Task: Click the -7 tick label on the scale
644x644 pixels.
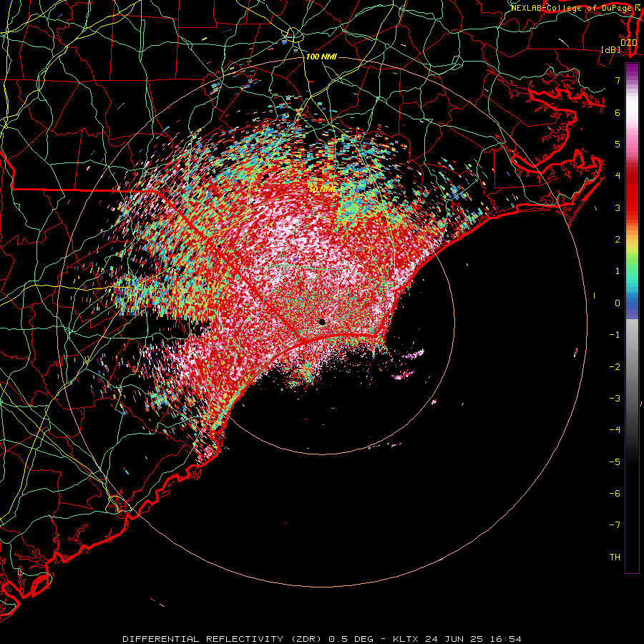Action: point(615,525)
